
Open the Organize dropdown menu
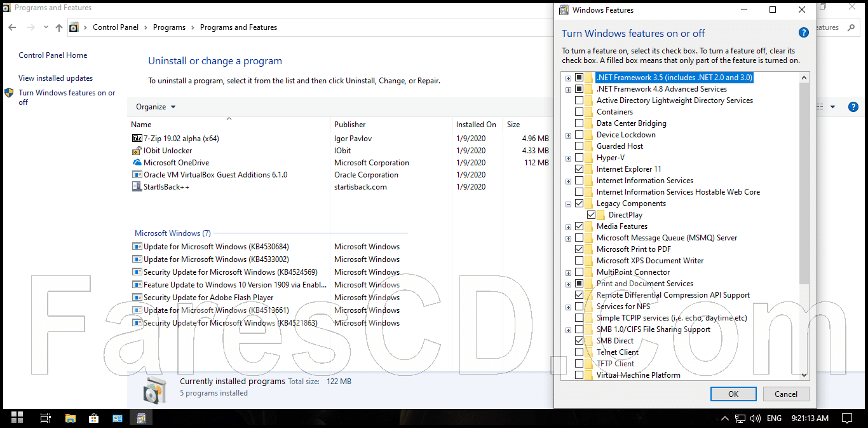coord(156,107)
